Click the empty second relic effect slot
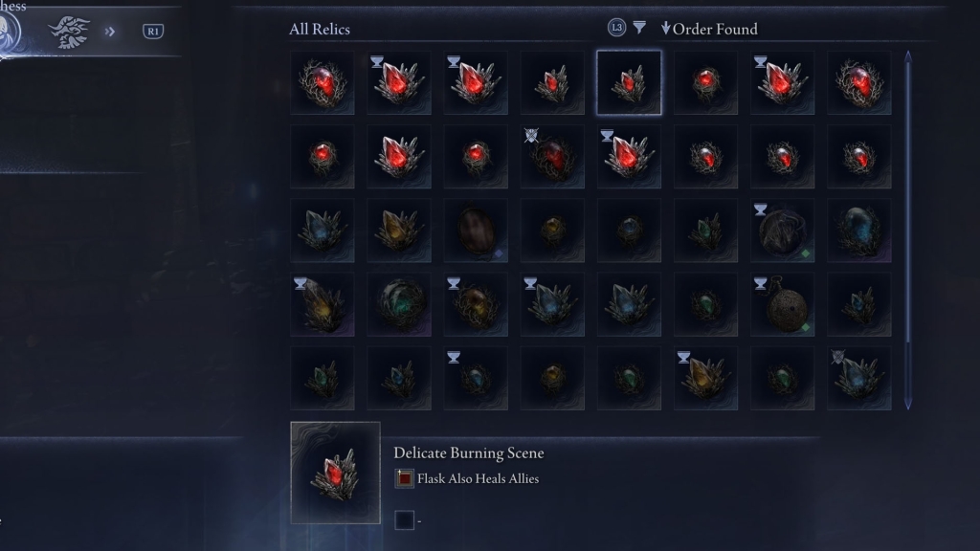Viewport: 980px width, 551px height. (405, 519)
